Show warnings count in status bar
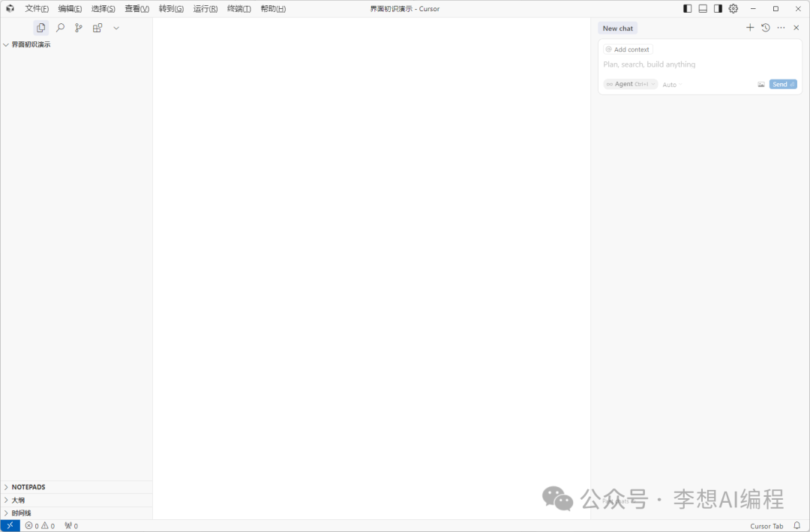The width and height of the screenshot is (810, 532). click(48, 526)
